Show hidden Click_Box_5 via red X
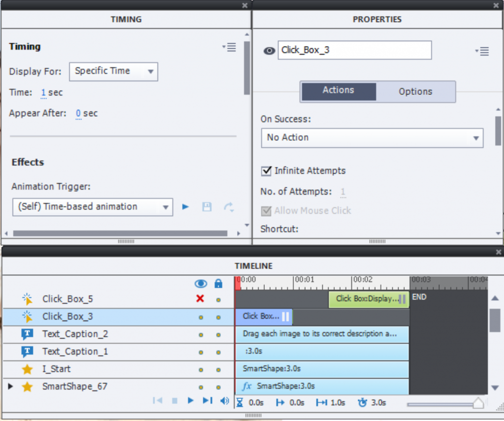 click(200, 298)
